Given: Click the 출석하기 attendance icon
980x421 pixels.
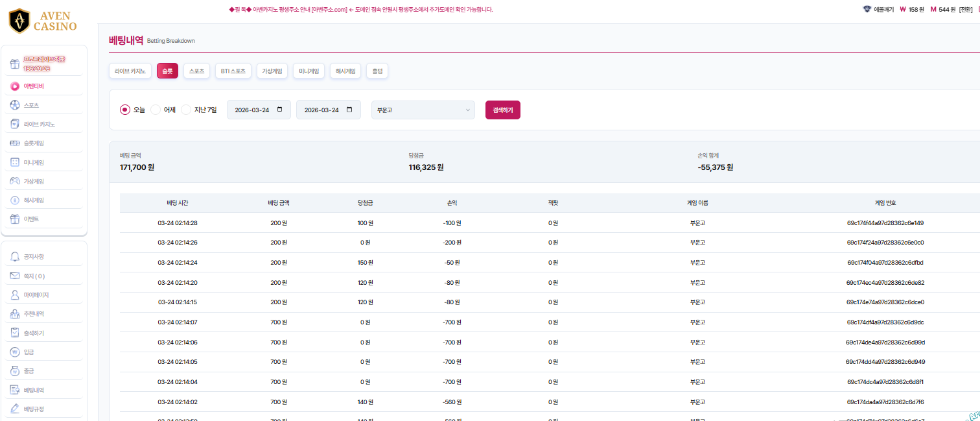Looking at the screenshot, I should point(15,333).
